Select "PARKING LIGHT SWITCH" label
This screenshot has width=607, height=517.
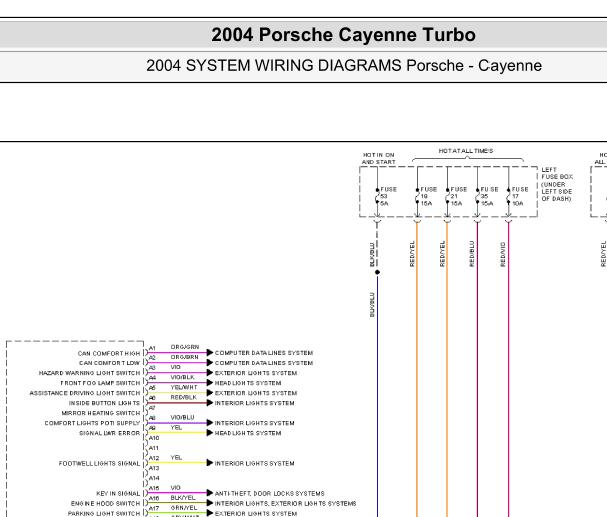[x=104, y=514]
